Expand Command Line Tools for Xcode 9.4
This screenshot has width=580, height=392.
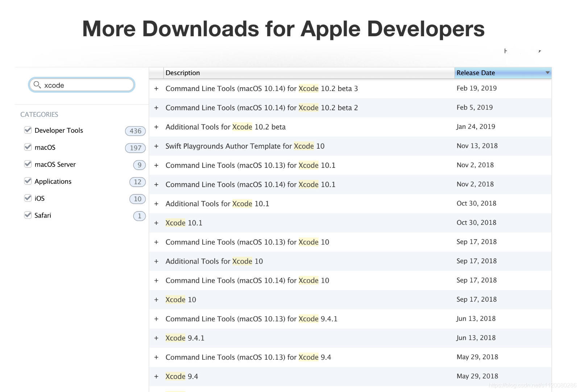tap(156, 358)
